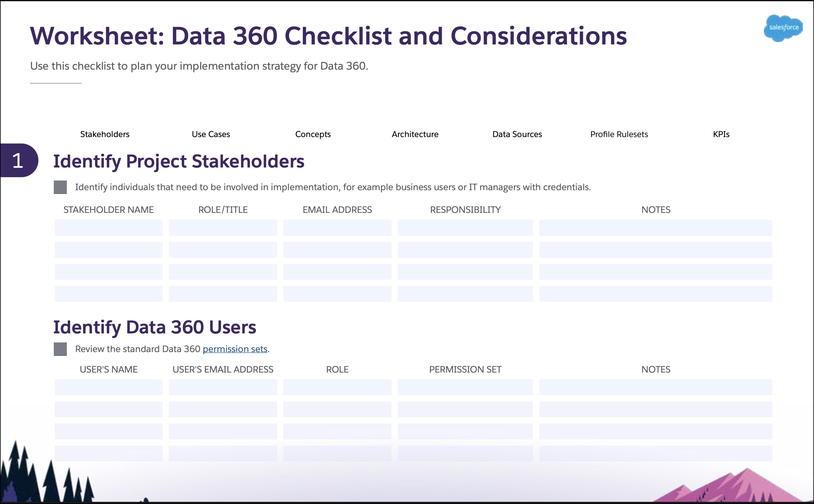Open the Data Sources tab

[517, 134]
